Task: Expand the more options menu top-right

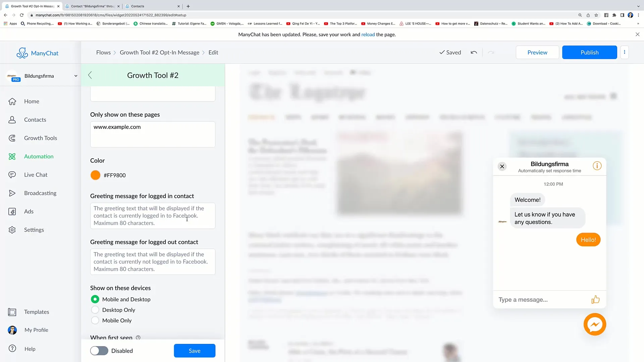Action: point(625,52)
